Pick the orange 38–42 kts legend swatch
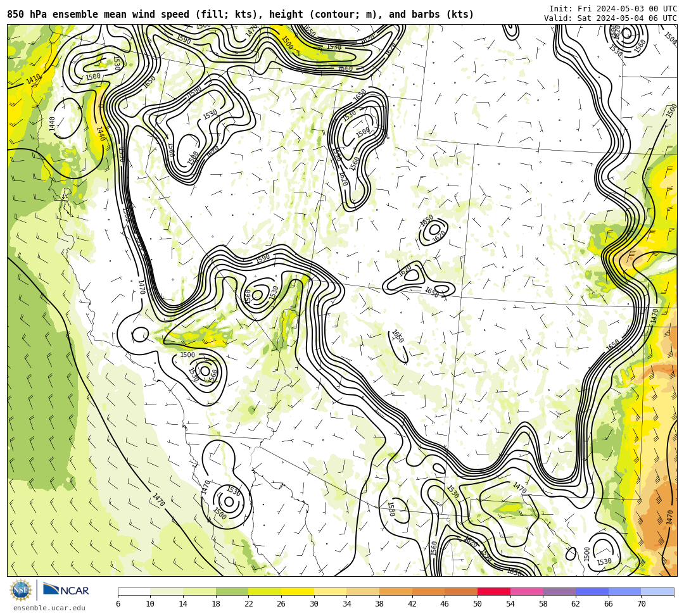 click(x=396, y=591)
